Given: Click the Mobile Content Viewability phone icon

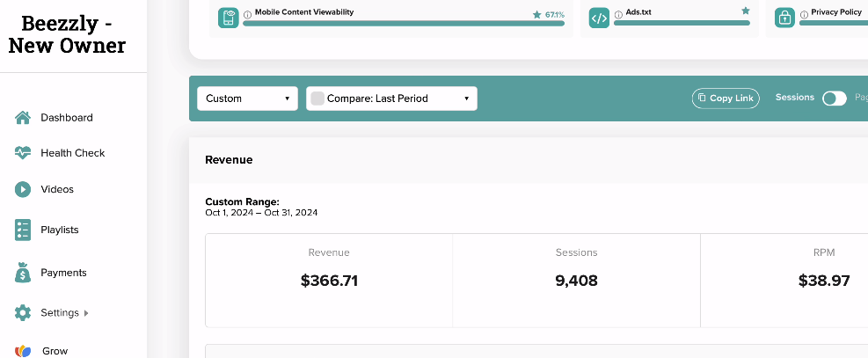Looking at the screenshot, I should pos(228,18).
